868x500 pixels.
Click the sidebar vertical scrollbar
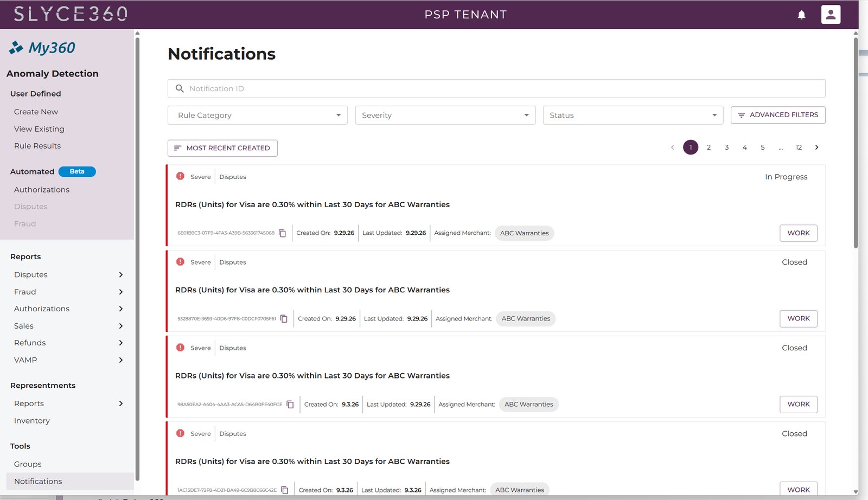[137, 259]
